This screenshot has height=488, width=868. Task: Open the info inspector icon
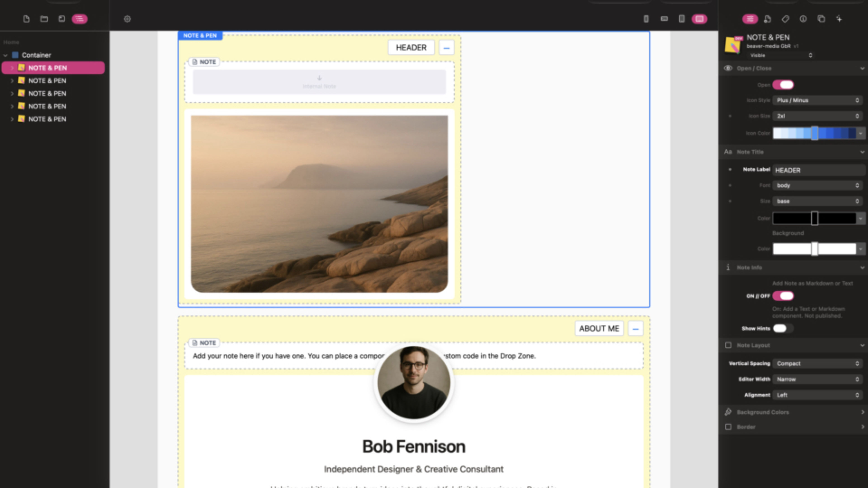tap(803, 19)
